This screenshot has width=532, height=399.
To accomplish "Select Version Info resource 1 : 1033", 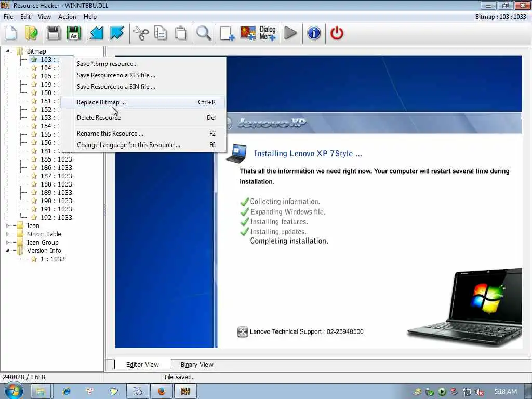I will (52, 259).
